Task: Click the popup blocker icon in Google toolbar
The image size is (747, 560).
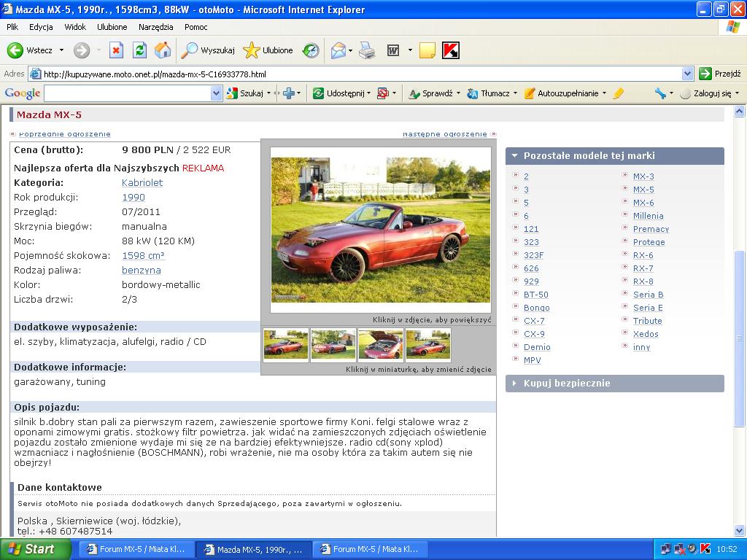Action: 382,93
